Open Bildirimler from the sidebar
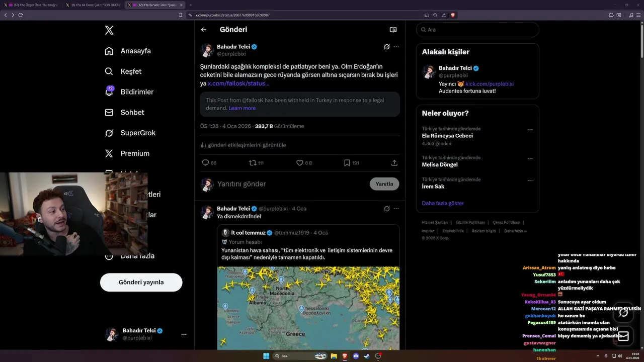This screenshot has height=362, width=644. [x=129, y=92]
